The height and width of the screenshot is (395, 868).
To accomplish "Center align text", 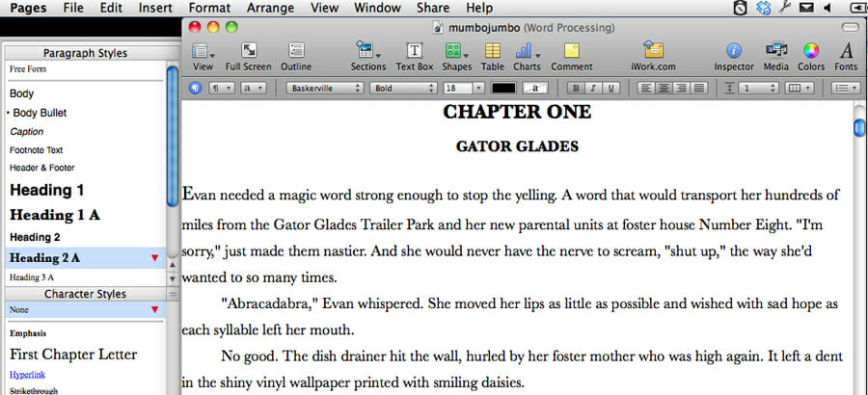I will (662, 88).
